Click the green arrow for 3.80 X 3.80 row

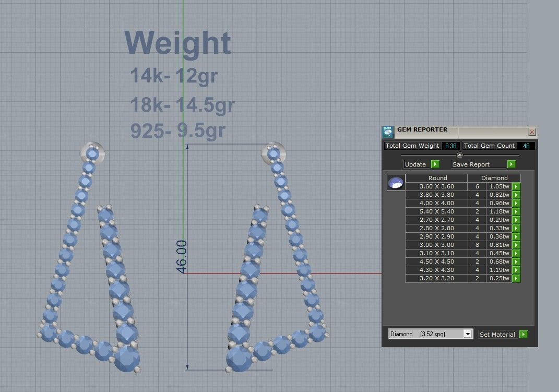516,195
